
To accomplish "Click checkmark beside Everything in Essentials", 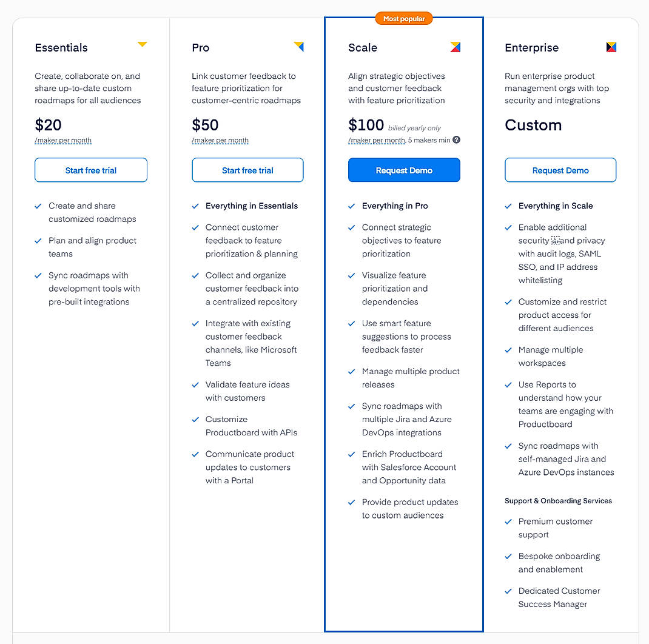I will click(195, 206).
